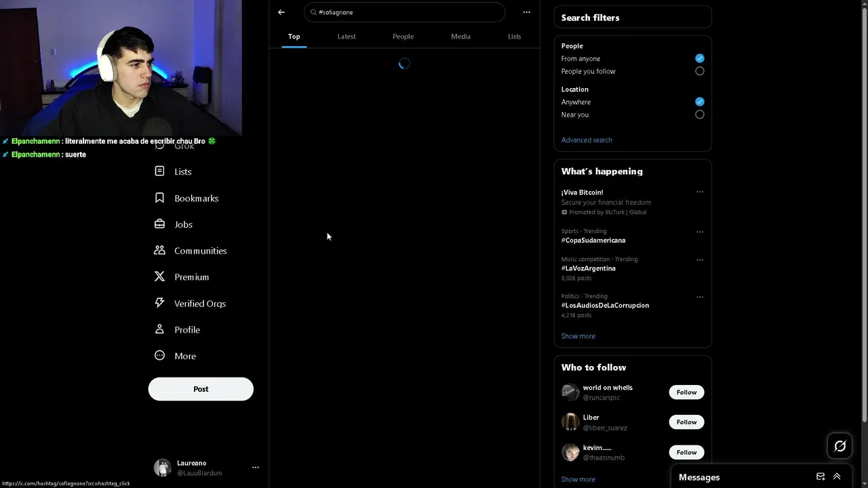Show more Who to follow suggestions

(578, 479)
